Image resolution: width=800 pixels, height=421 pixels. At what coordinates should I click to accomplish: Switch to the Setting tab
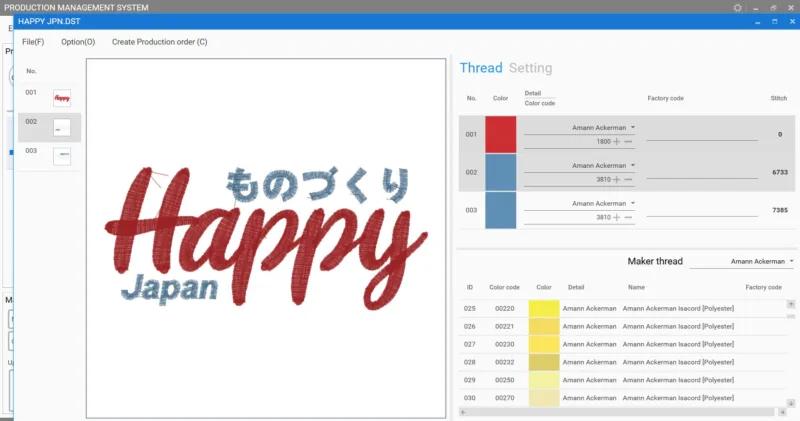531,68
